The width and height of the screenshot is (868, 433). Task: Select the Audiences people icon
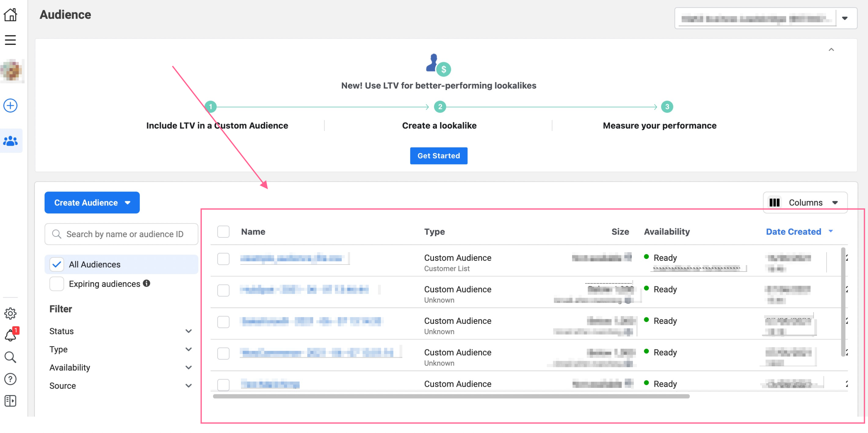click(11, 141)
